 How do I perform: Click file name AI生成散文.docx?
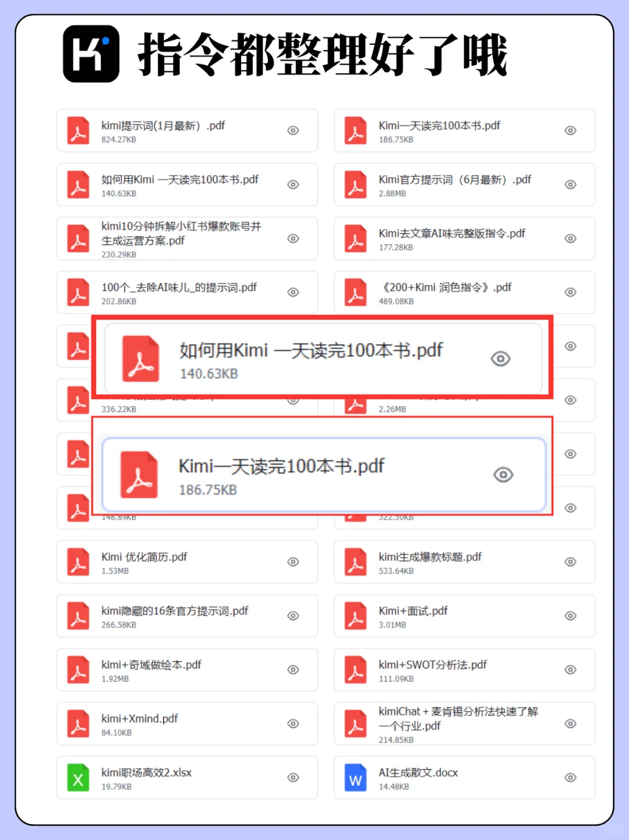(x=418, y=773)
